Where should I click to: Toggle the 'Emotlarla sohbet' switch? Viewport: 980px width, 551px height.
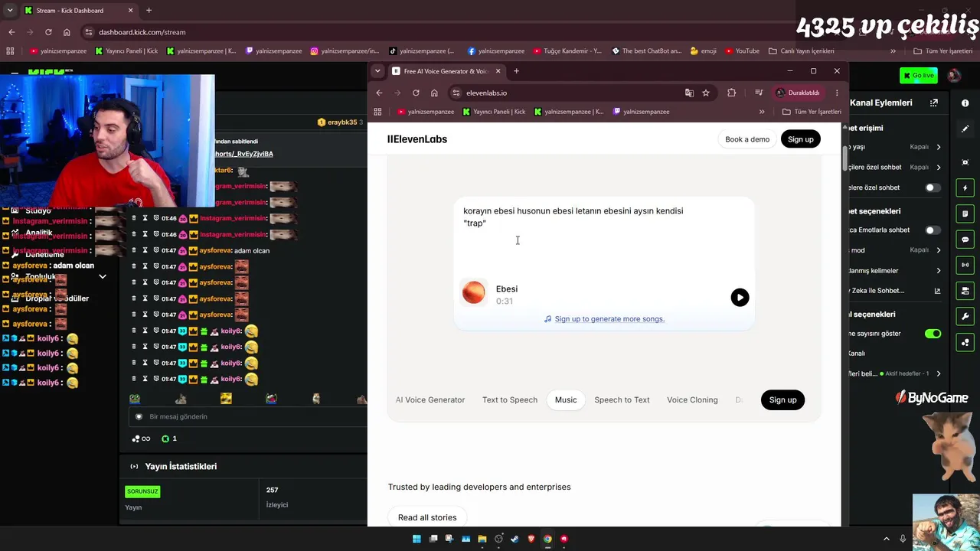931,230
